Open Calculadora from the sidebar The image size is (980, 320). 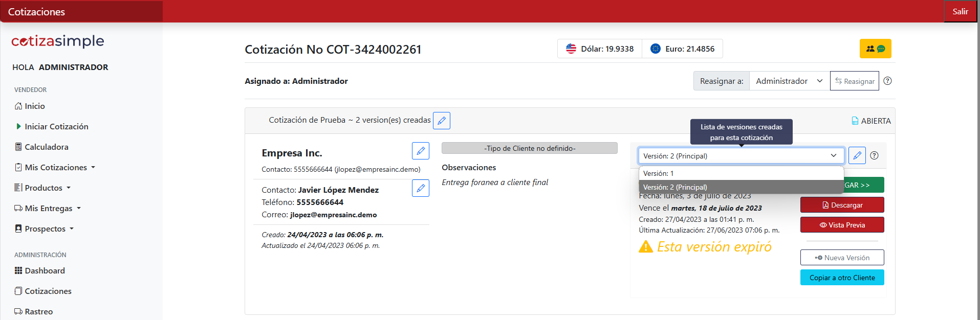tap(46, 147)
